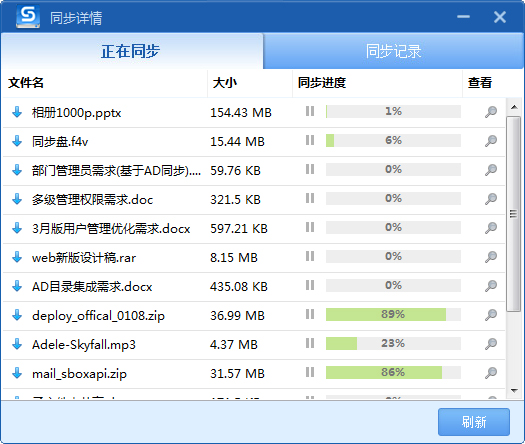Switch to 同步记录 tab
This screenshot has width=525, height=444.
[393, 51]
